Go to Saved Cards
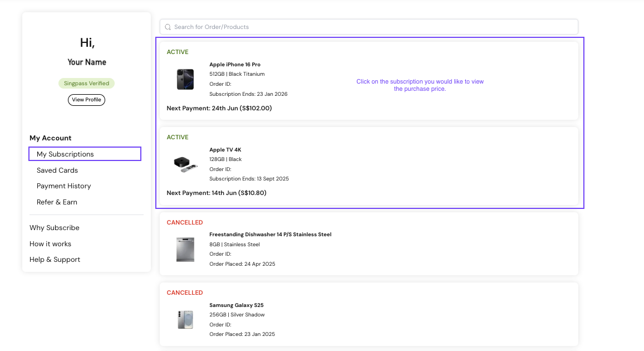 click(x=57, y=170)
